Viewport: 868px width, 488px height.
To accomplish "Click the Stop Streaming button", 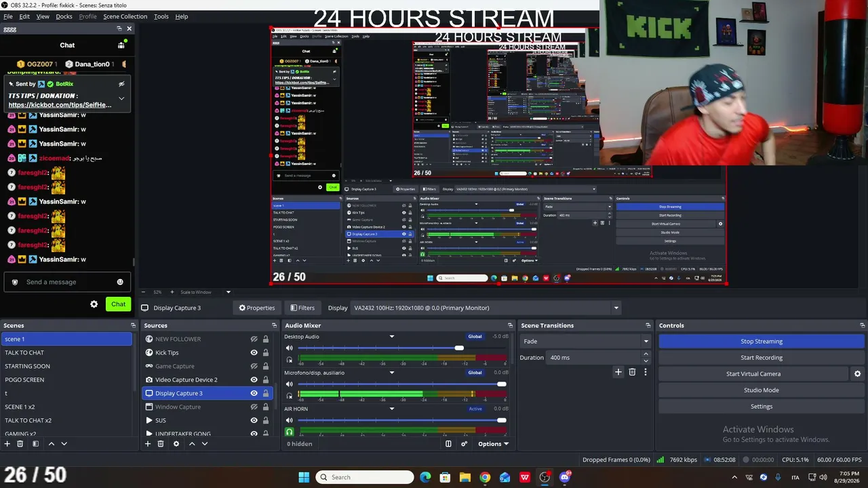I will coord(762,342).
